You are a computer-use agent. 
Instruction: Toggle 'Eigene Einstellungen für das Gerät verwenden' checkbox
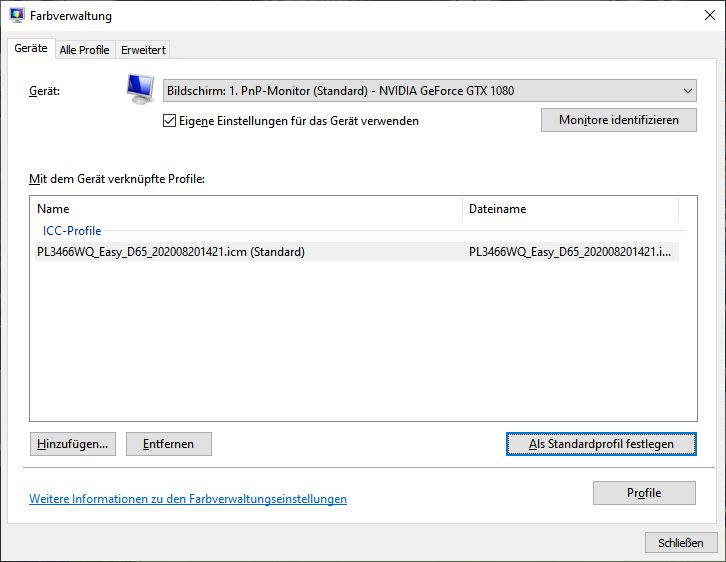coord(169,121)
